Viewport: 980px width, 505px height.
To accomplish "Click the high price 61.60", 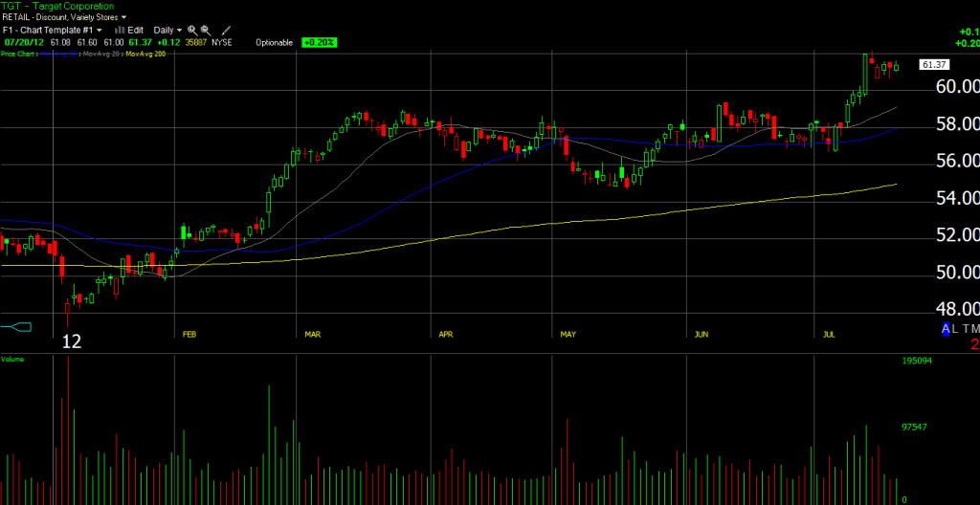I will pos(87,42).
